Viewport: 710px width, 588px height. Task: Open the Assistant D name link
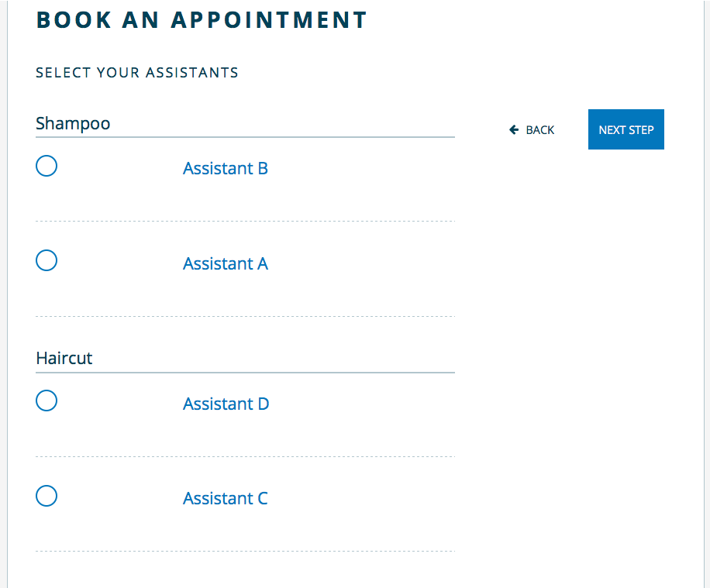pyautogui.click(x=226, y=404)
